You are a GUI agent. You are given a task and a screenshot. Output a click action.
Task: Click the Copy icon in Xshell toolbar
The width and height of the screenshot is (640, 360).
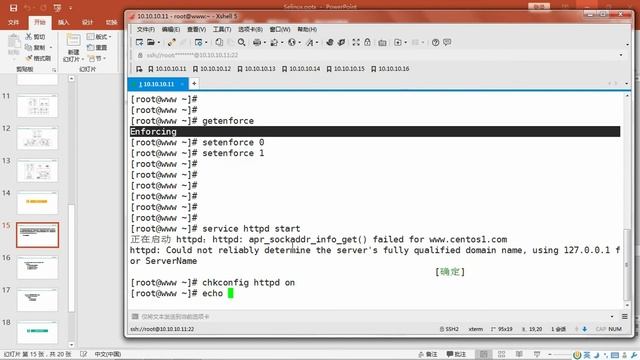coord(219,42)
